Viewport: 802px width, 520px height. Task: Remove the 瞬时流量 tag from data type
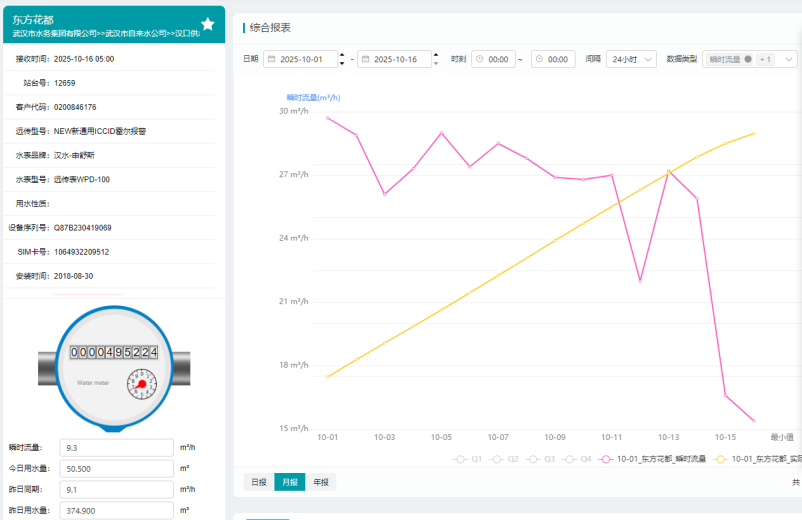pos(748,59)
